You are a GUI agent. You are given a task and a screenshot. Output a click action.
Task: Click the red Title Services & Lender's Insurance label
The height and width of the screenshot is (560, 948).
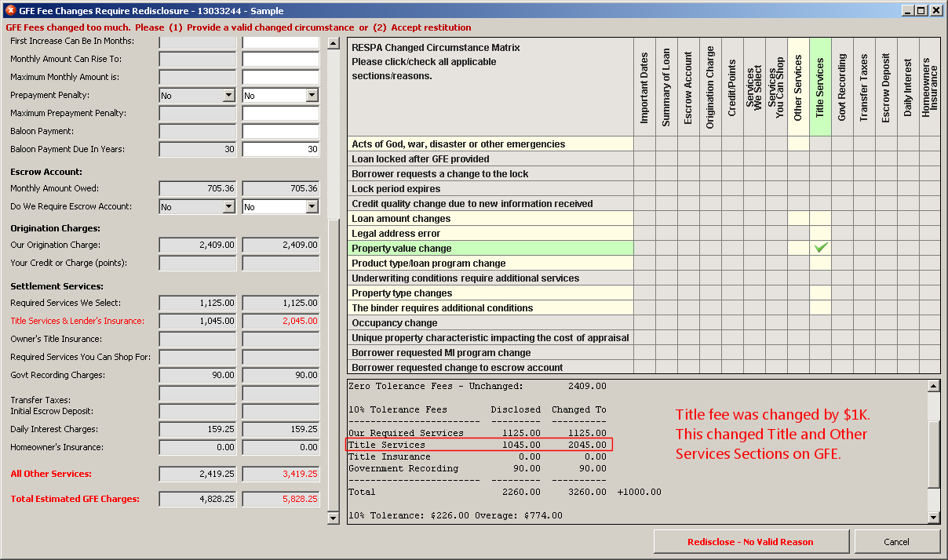[78, 321]
